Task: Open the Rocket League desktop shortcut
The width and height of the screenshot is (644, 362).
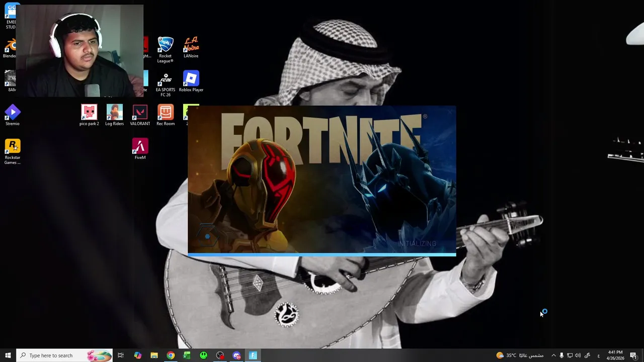Action: tap(165, 49)
